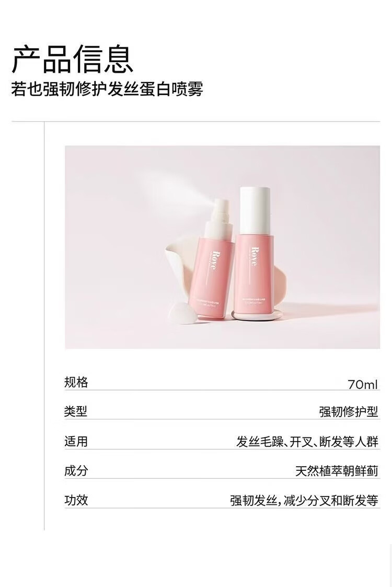Viewport: 392px width, 587px height.
Task: Select the 70ml specification value
Action: [x=362, y=385]
